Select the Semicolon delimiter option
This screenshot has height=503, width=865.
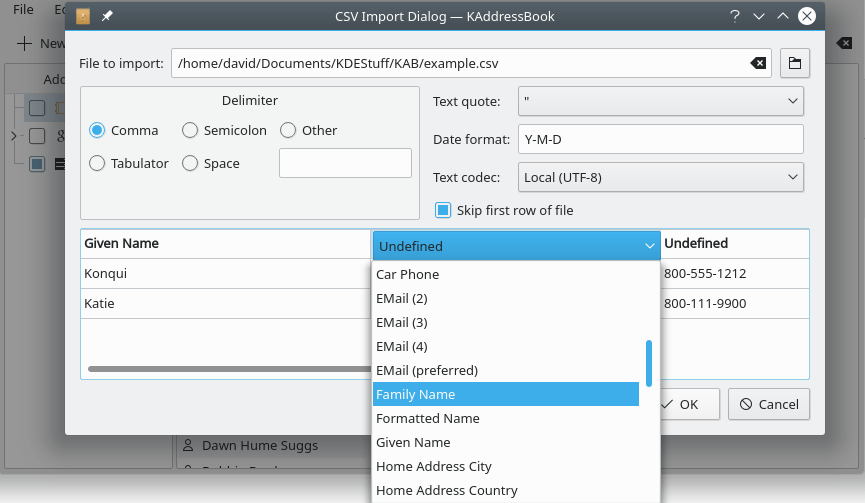[190, 130]
